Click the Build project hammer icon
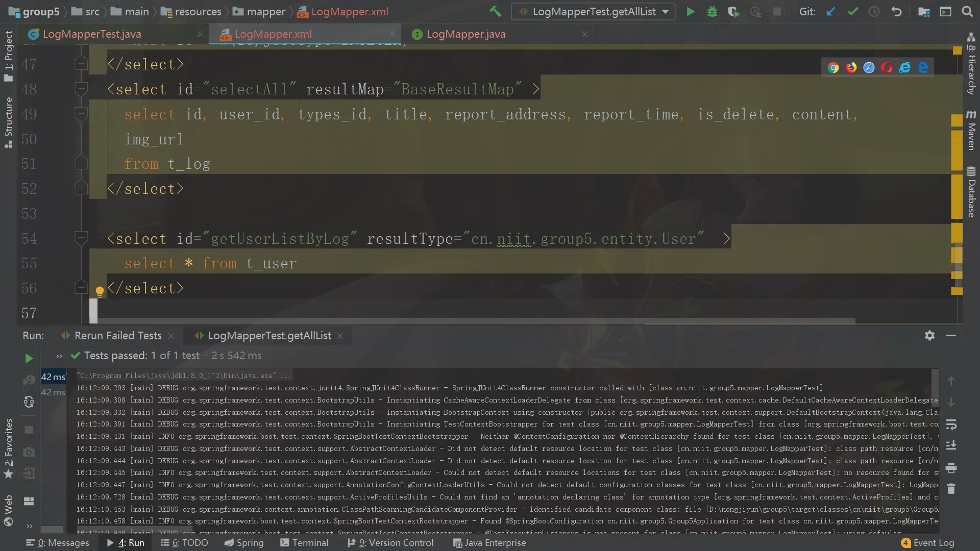 coord(495,11)
